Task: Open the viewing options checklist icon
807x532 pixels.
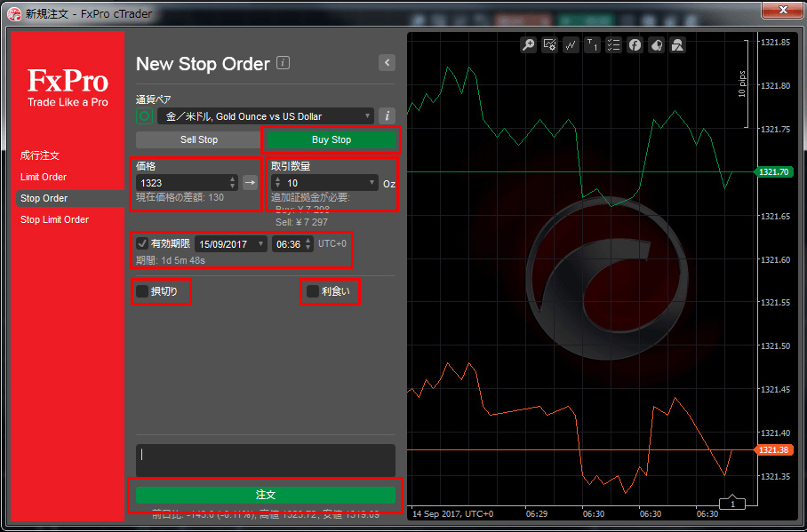Action: click(613, 45)
